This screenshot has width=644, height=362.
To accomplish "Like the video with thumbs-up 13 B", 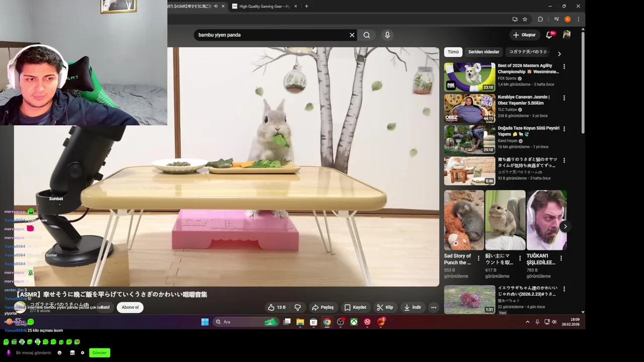I will [277, 307].
